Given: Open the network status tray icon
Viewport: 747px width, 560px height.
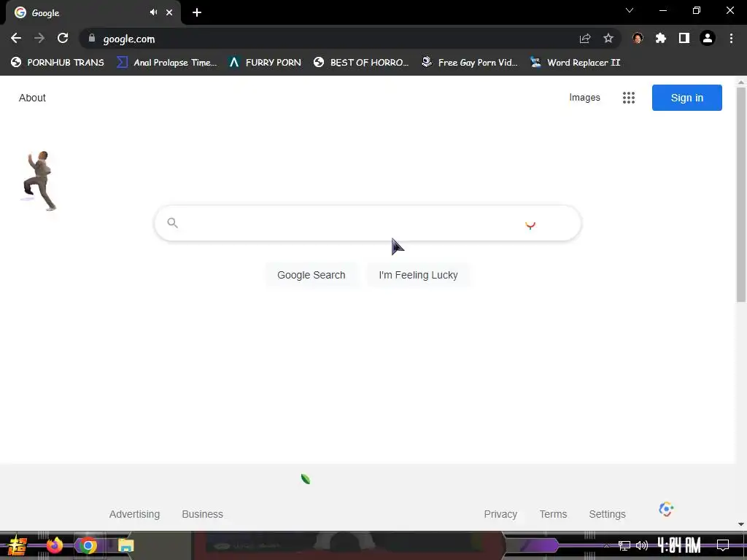Looking at the screenshot, I should pos(624,545).
